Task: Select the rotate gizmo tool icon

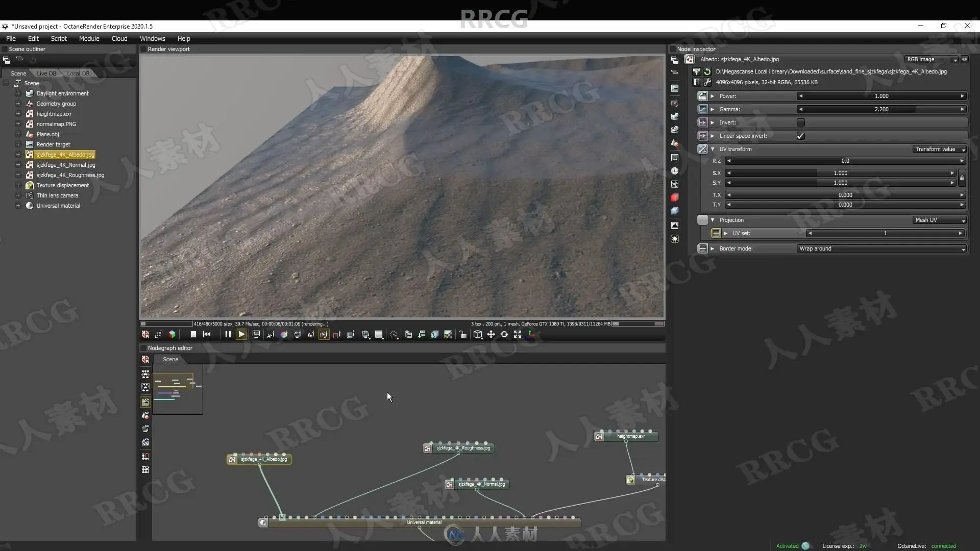Action: (x=504, y=335)
